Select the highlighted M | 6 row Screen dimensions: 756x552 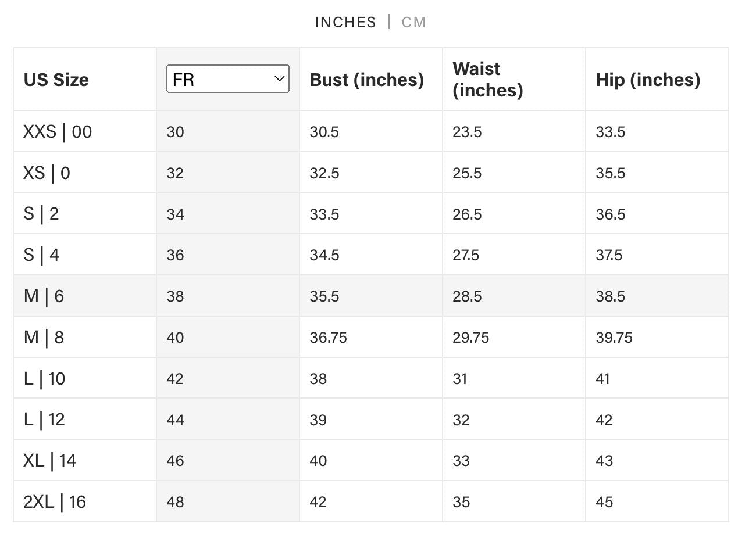(371, 296)
